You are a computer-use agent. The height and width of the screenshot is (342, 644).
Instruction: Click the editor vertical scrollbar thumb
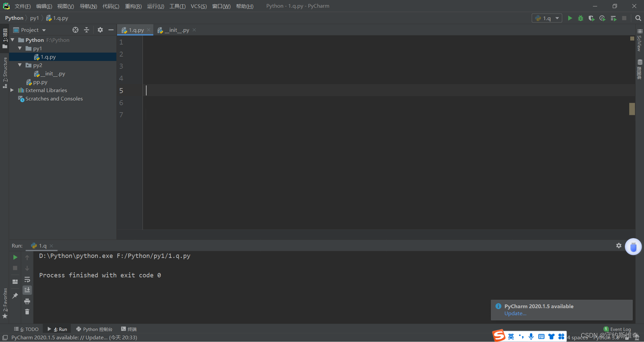[632, 109]
